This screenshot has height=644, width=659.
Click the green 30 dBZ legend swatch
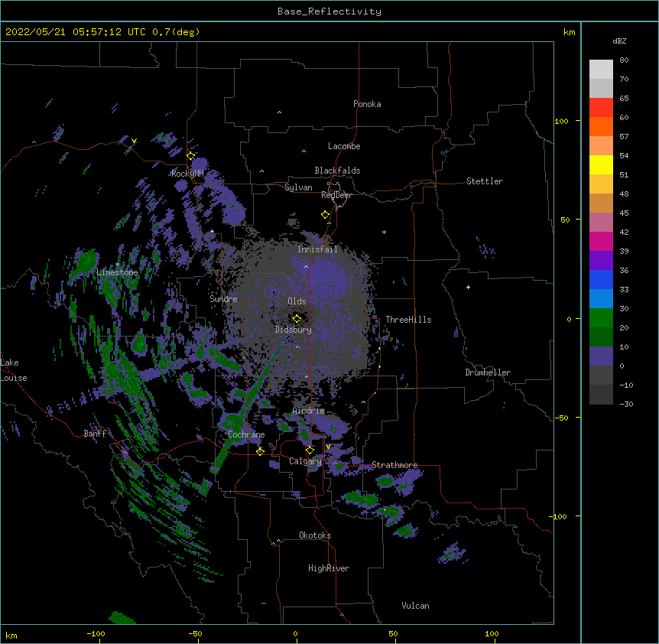click(601, 318)
